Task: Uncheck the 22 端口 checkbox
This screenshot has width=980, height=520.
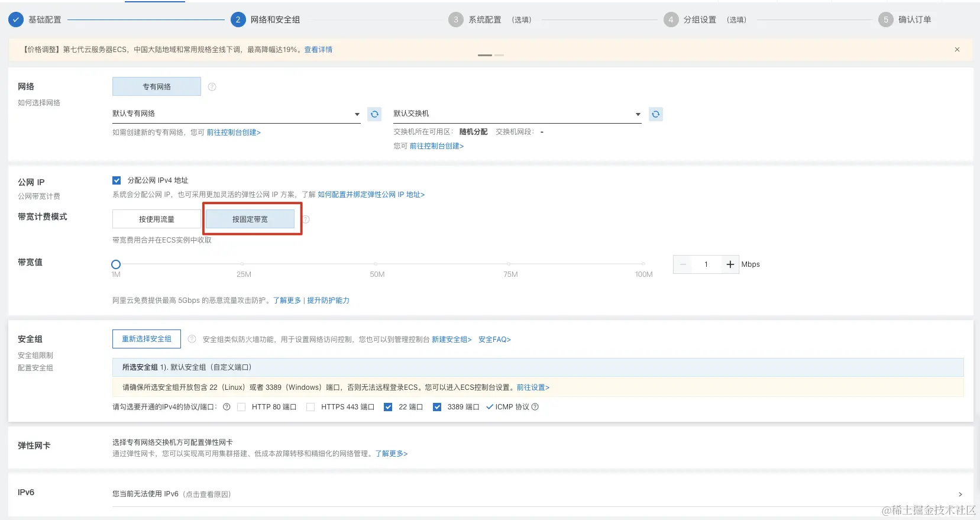Action: pyautogui.click(x=388, y=407)
